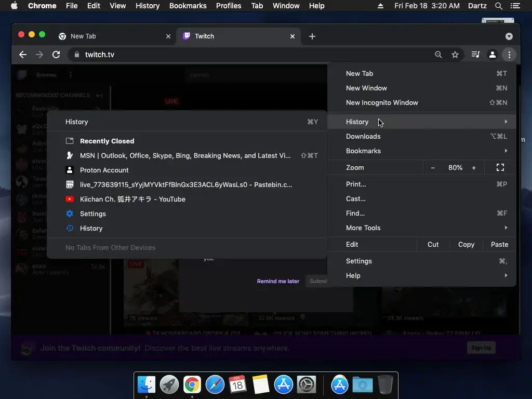This screenshot has width=532, height=399.
Task: Open New Incognito Window
Action: [422, 103]
